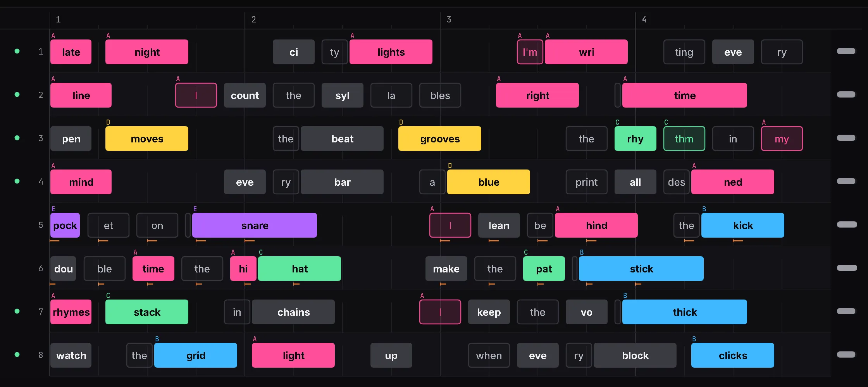Screen dimensions: 868x387
Task: Toggle the green dot on row 7
Action: 17,311
